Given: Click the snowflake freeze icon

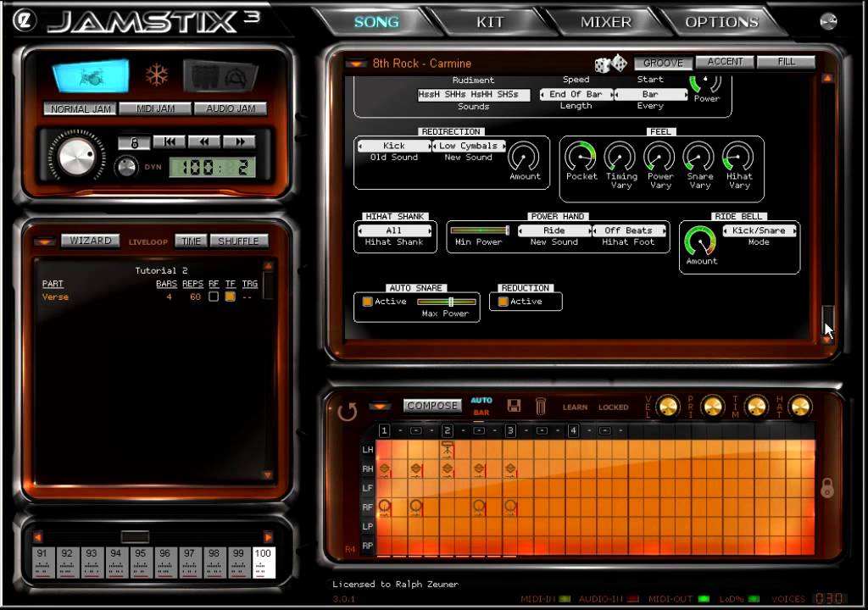Looking at the screenshot, I should [x=157, y=75].
